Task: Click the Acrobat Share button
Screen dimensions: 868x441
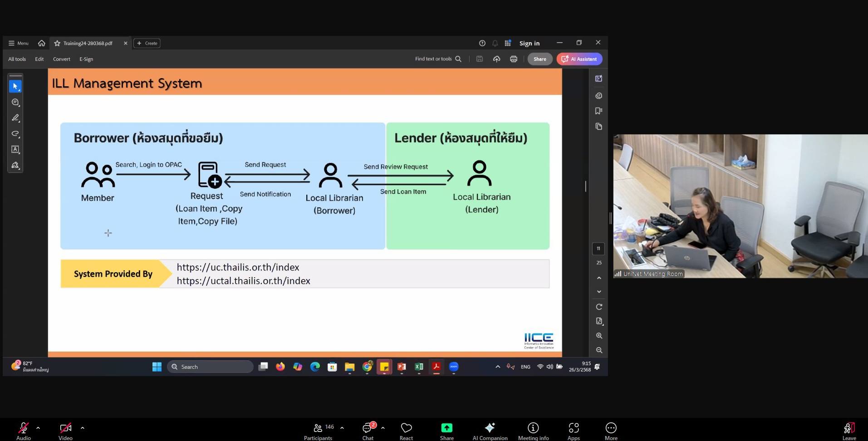Action: (x=539, y=59)
